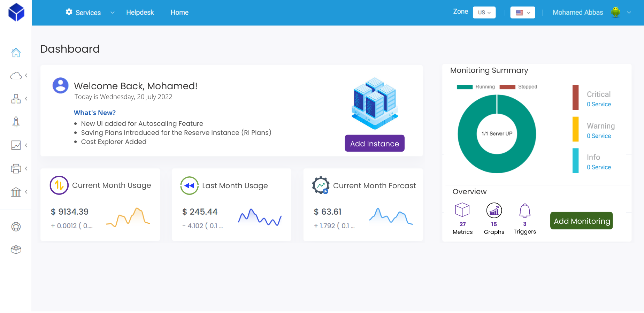Click the Current Month Forcast sparkline

point(391,216)
